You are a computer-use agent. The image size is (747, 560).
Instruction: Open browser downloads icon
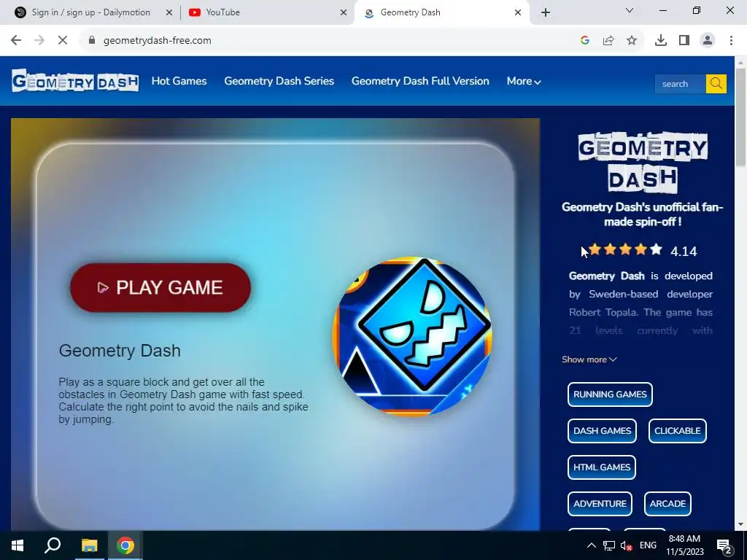click(x=661, y=41)
